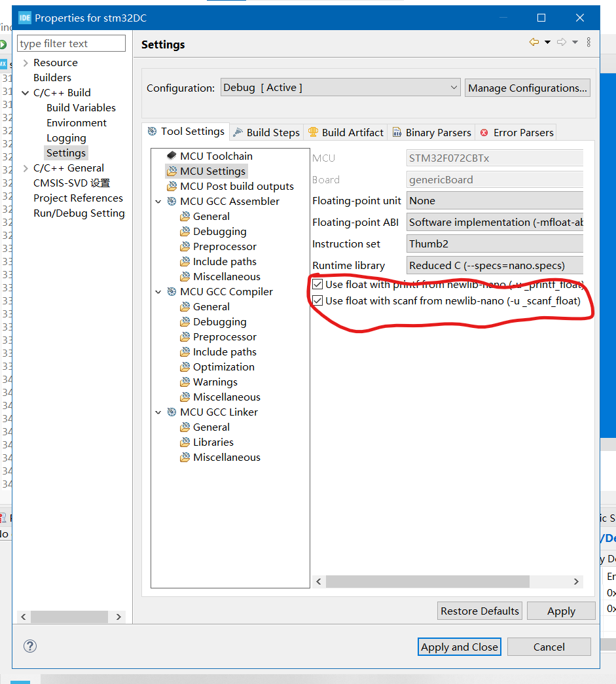Enable float with printf from newlib-nano checkbox
This screenshot has width=616, height=684.
pos(317,285)
